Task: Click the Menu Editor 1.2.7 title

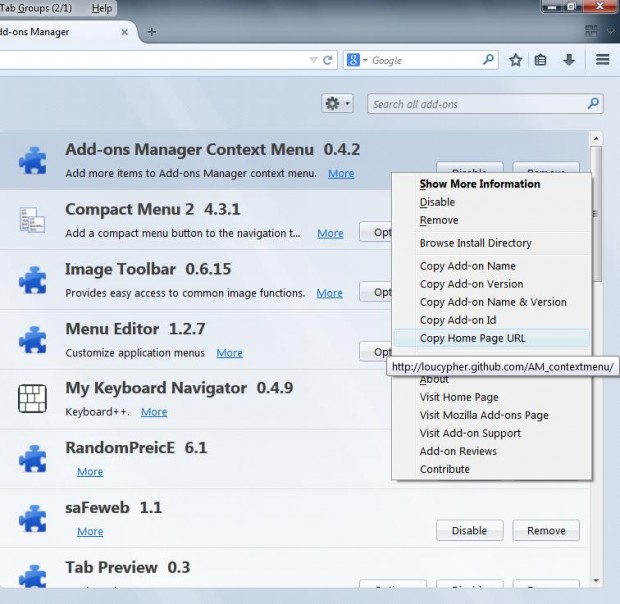Action: point(135,329)
